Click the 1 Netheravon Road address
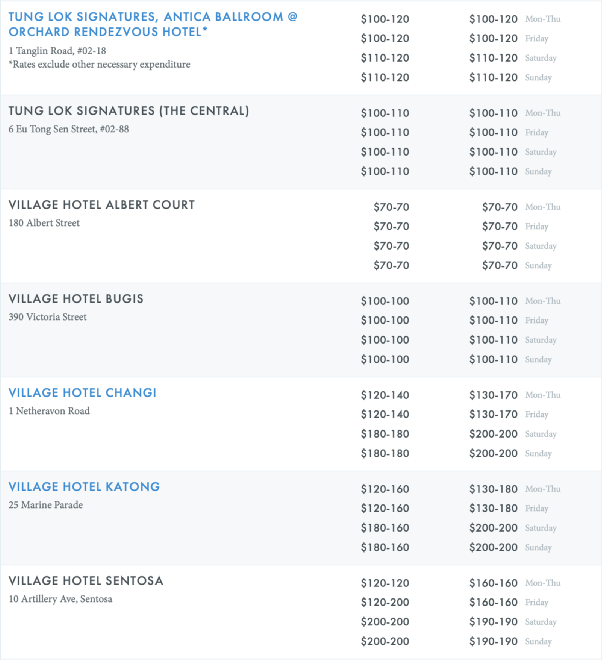This screenshot has height=660, width=602. pyautogui.click(x=49, y=411)
